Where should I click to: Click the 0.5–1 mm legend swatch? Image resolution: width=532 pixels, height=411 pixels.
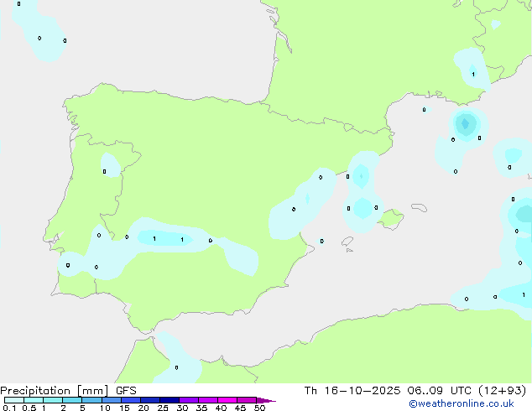(34, 400)
